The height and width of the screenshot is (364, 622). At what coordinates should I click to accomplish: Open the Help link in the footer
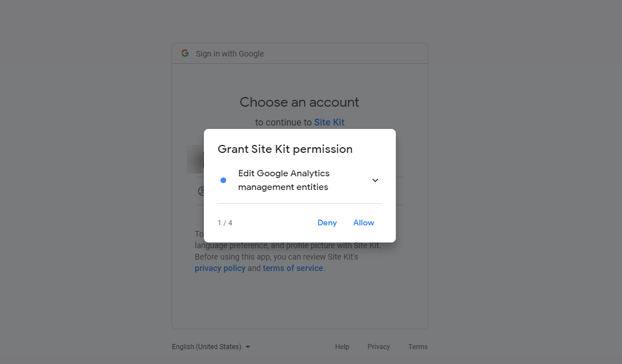(x=342, y=347)
